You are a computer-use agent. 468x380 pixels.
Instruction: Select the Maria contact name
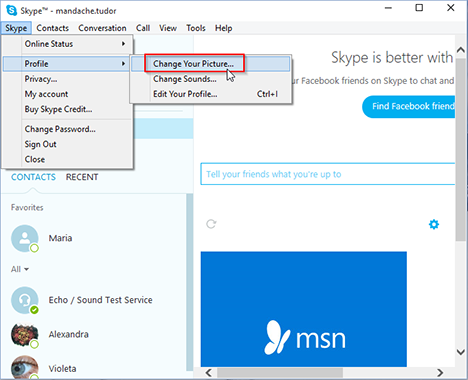click(x=60, y=238)
